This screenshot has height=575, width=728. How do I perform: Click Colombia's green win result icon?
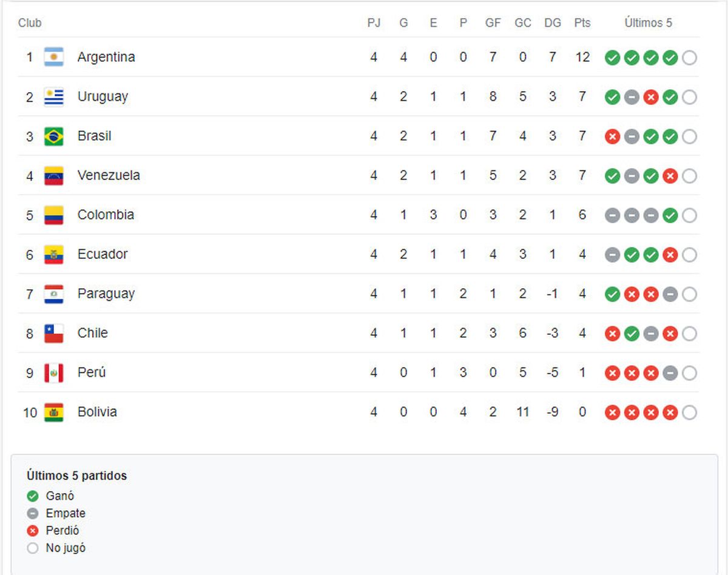tap(670, 216)
